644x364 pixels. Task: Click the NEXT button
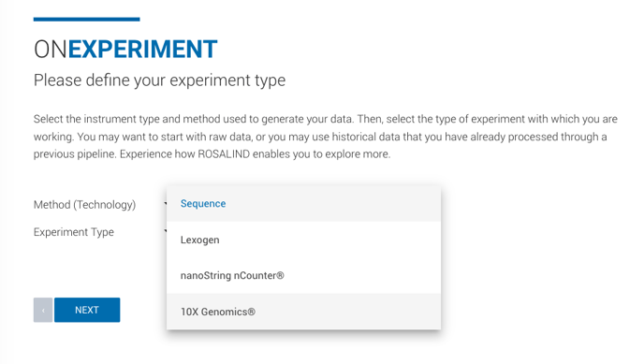coord(87,310)
